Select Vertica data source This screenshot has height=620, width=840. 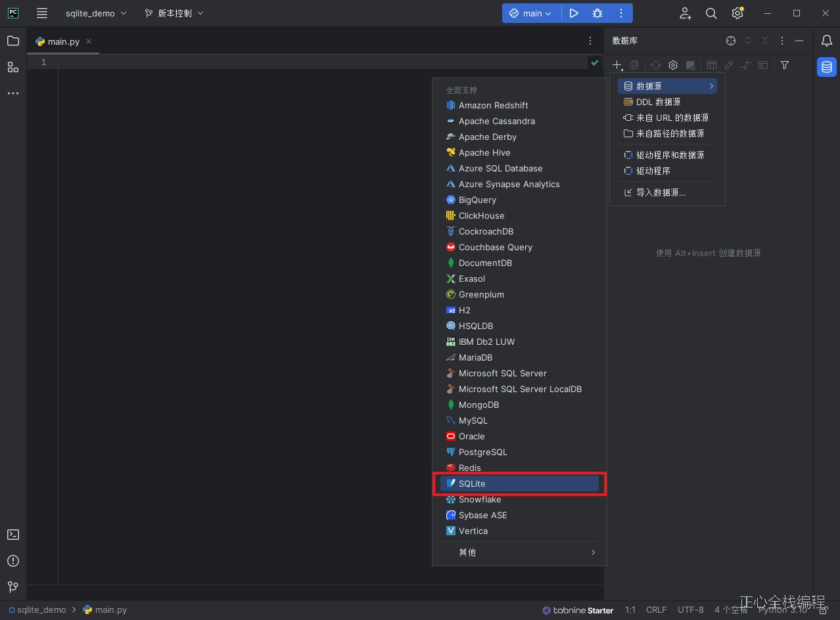point(519,531)
